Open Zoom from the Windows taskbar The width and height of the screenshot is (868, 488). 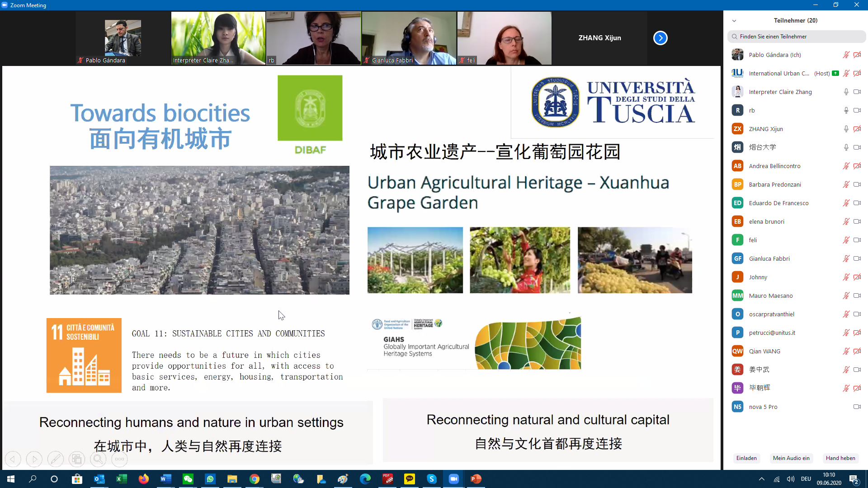453,479
